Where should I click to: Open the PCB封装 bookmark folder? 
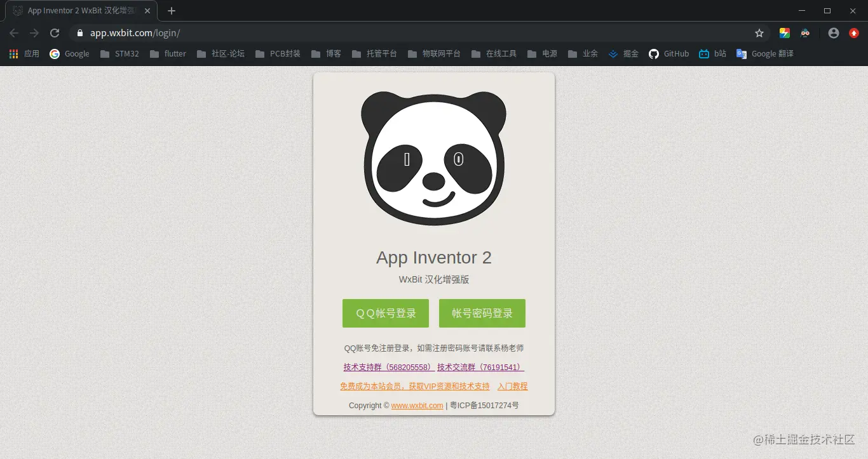(277, 54)
